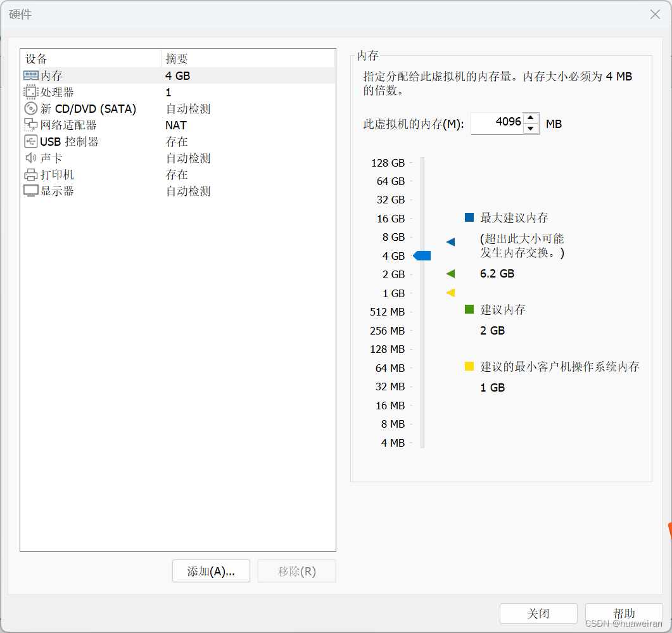This screenshot has height=633, width=672.
Task: Decrease memory with the down spinner arrow
Action: coord(531,129)
